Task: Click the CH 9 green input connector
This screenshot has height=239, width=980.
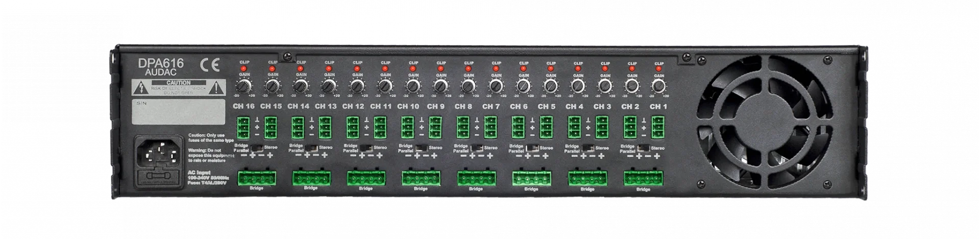Action: tap(435, 128)
